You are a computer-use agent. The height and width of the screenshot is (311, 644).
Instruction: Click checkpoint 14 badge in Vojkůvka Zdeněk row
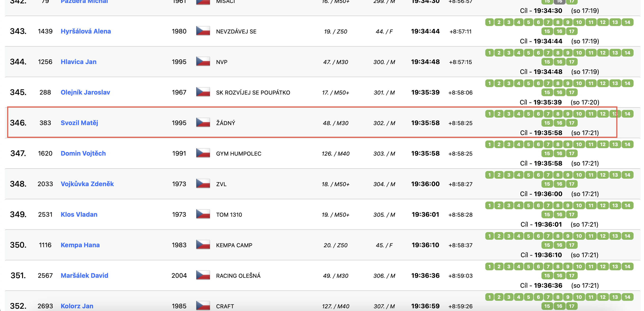(x=627, y=175)
